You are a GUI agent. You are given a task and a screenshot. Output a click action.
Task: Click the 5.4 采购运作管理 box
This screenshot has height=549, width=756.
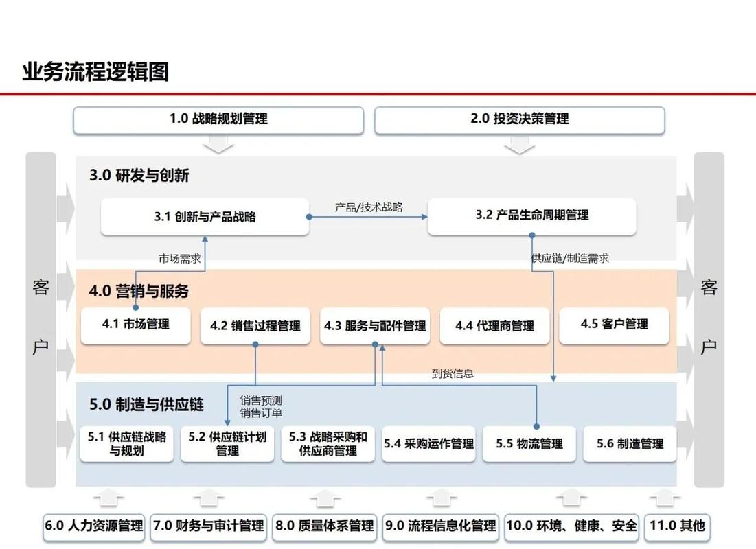coord(428,444)
